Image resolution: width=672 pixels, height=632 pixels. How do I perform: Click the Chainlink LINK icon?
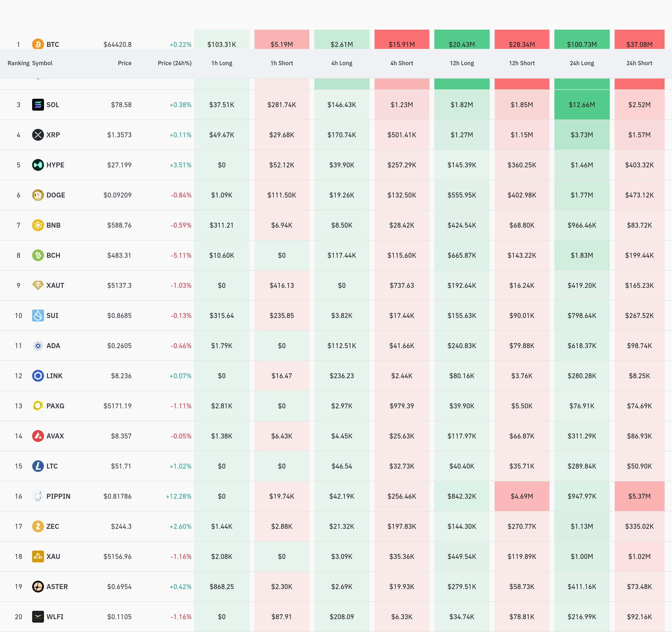click(x=38, y=375)
